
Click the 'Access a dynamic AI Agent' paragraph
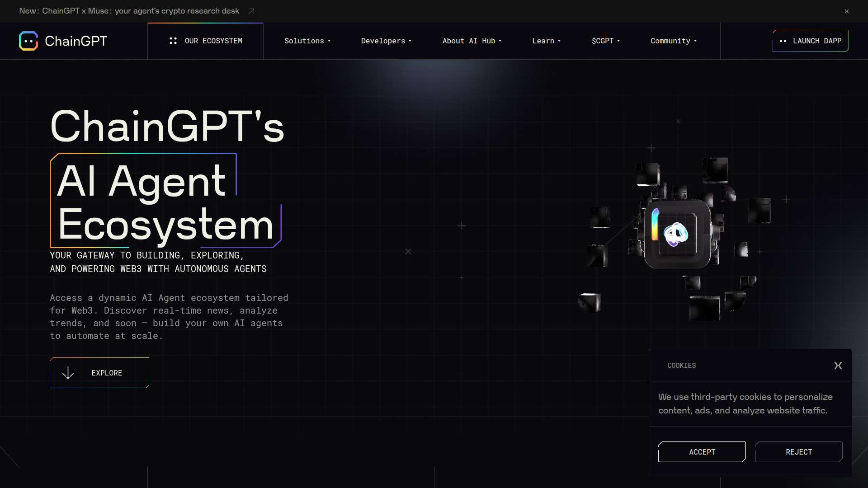coord(169,317)
